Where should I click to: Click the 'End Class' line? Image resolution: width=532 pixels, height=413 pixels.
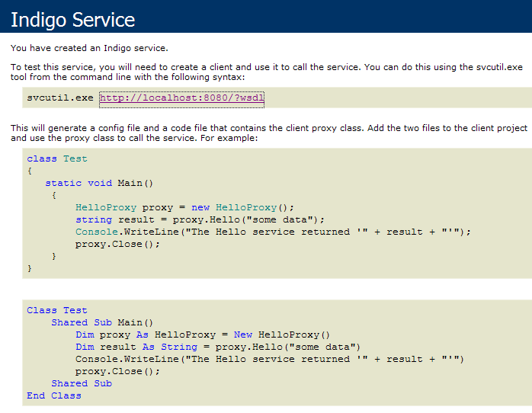coord(54,395)
